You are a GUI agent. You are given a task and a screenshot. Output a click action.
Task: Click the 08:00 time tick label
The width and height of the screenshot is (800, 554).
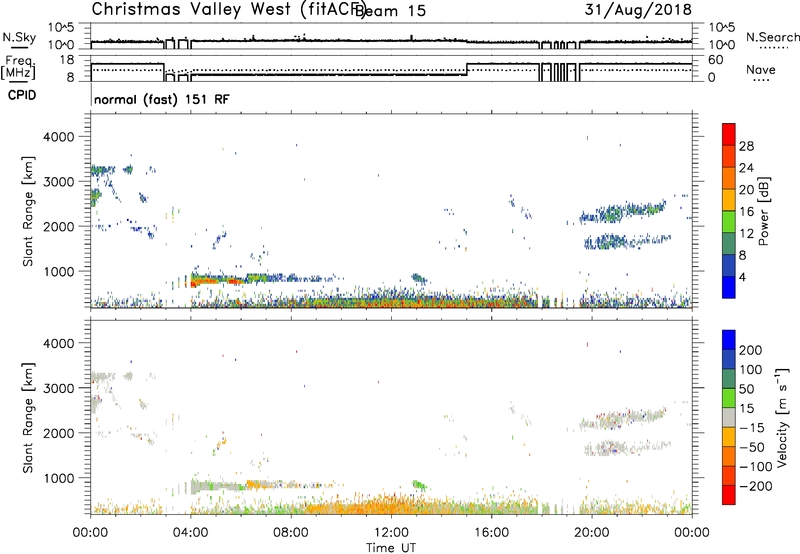pyautogui.click(x=291, y=533)
